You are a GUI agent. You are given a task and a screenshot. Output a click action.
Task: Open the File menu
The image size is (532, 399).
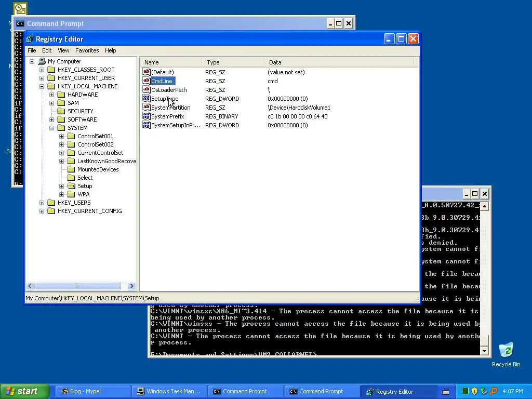[32, 50]
